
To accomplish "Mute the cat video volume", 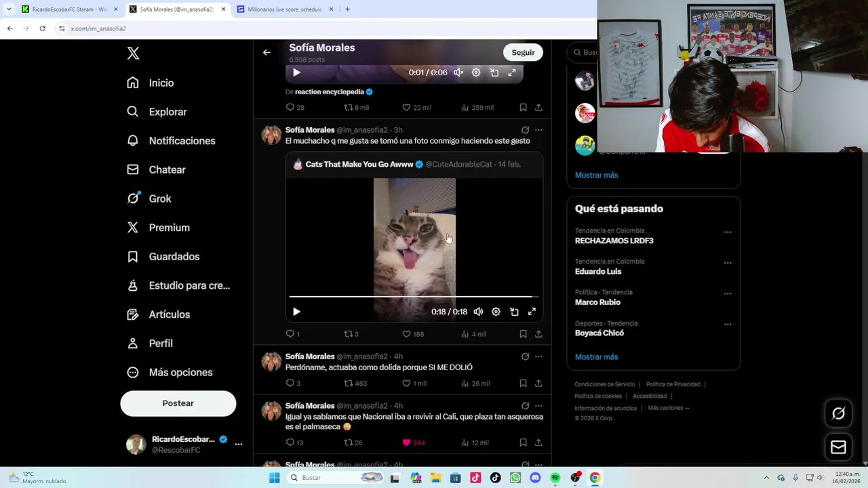I will tap(478, 312).
